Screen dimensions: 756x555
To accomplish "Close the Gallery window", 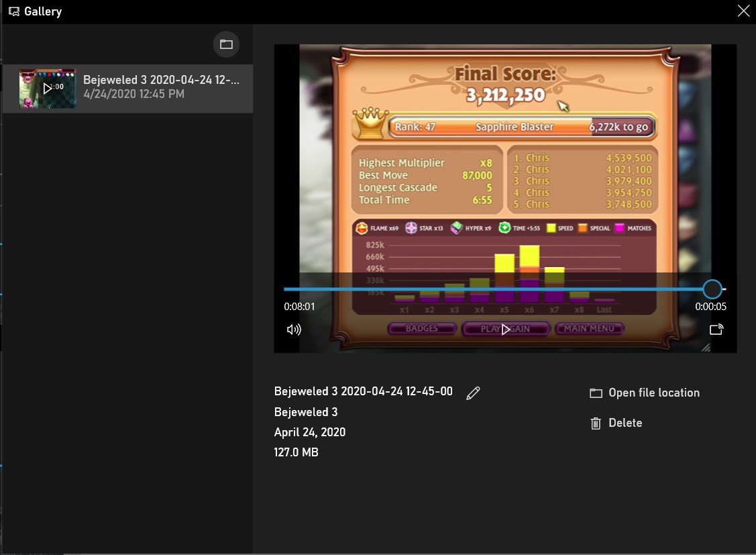I will tap(743, 11).
